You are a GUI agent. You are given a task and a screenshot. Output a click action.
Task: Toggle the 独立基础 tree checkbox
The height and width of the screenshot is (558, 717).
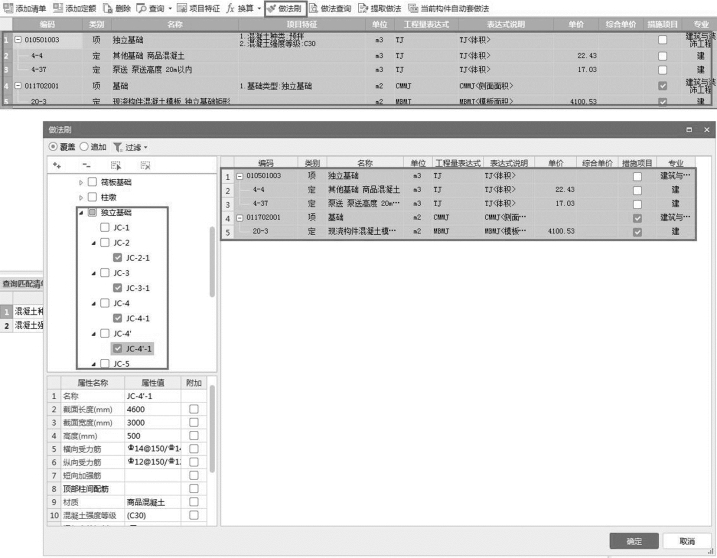point(92,212)
